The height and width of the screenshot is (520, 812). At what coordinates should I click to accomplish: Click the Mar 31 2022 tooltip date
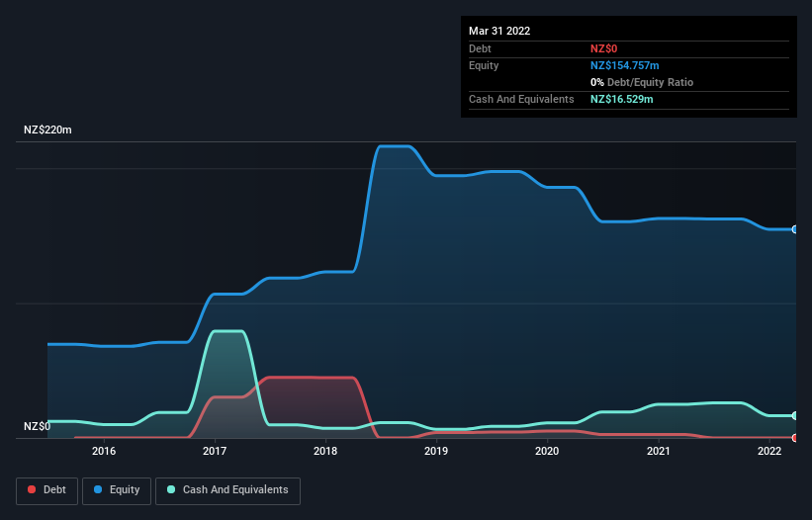[499, 31]
